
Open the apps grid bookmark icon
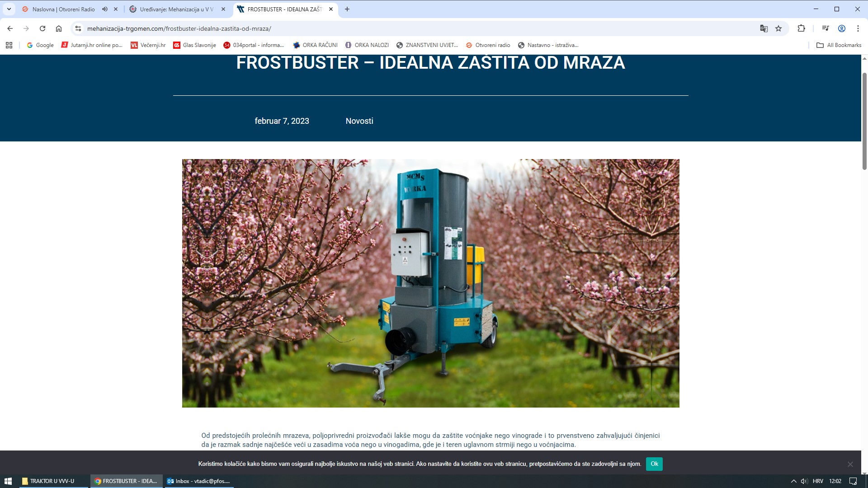(9, 45)
